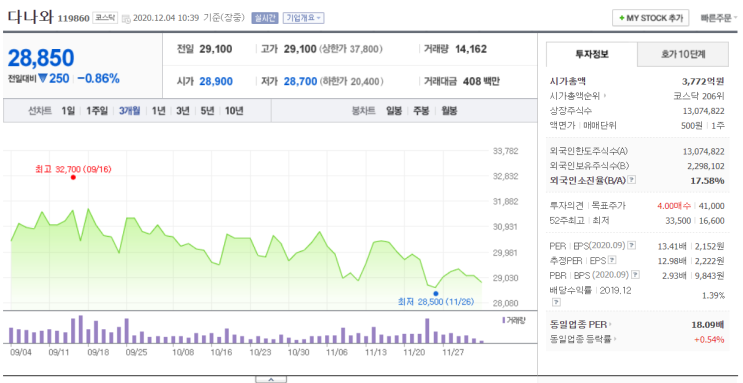This screenshot has height=383, width=743.
Task: Click the 코스닥 market badge
Action: pos(105,18)
